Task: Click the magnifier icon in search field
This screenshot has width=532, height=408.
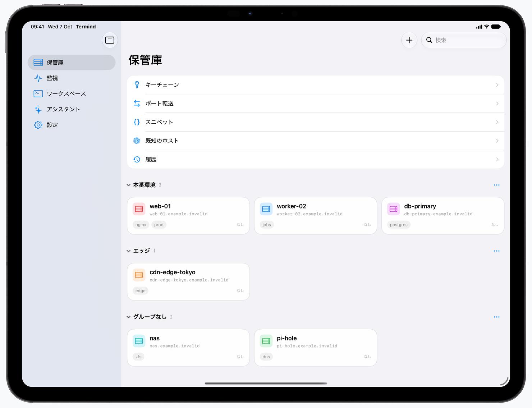Action: [x=429, y=40]
